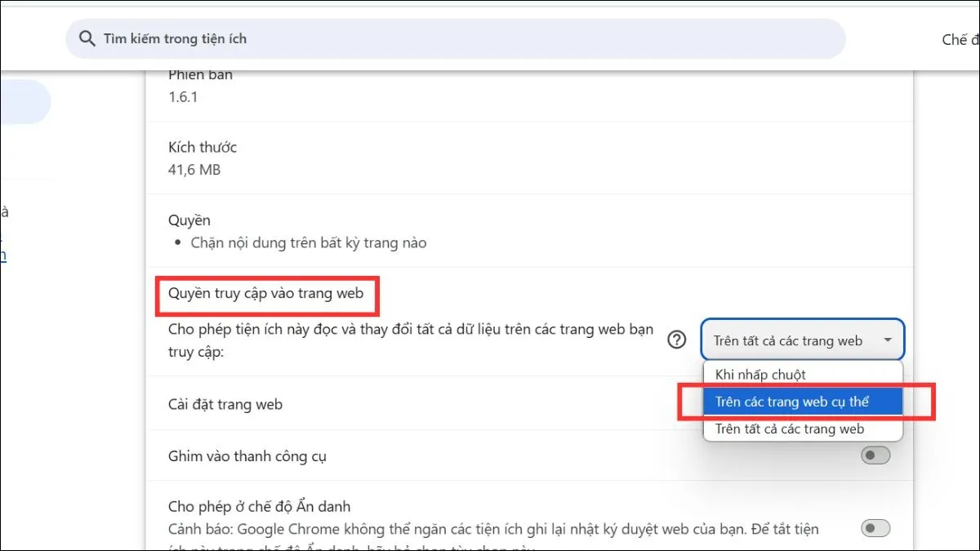Focus the "Tìm kiếm trong tiện ích" search field
The height and width of the screenshot is (551, 980).
pyautogui.click(x=457, y=38)
